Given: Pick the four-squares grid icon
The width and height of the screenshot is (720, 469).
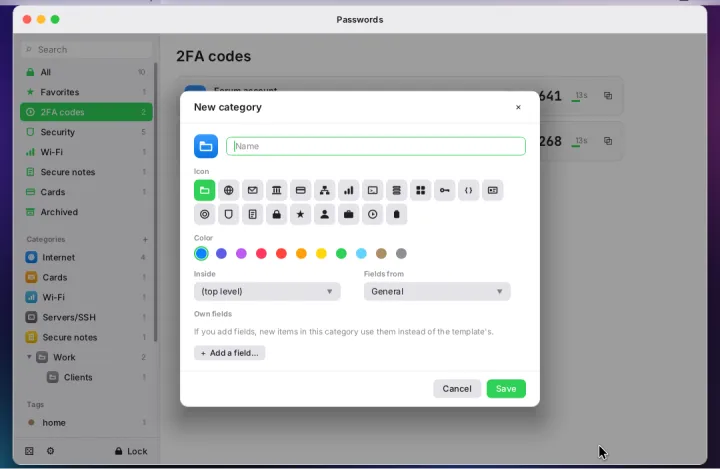Looking at the screenshot, I should (x=421, y=190).
